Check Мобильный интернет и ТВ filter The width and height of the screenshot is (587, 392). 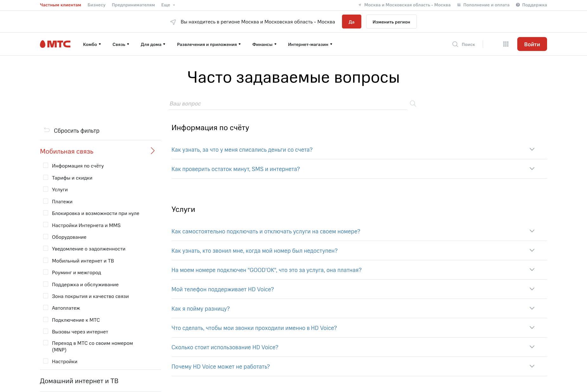(x=46, y=260)
